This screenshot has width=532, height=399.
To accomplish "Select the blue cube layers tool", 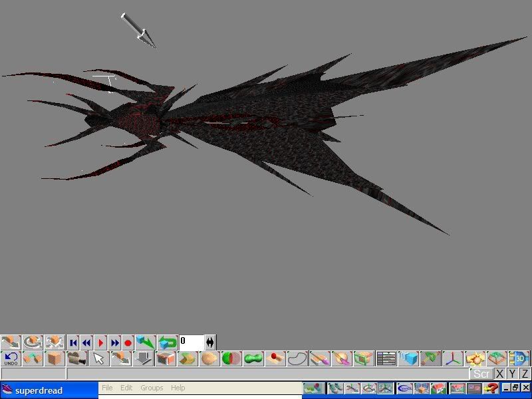I will pos(408,358).
